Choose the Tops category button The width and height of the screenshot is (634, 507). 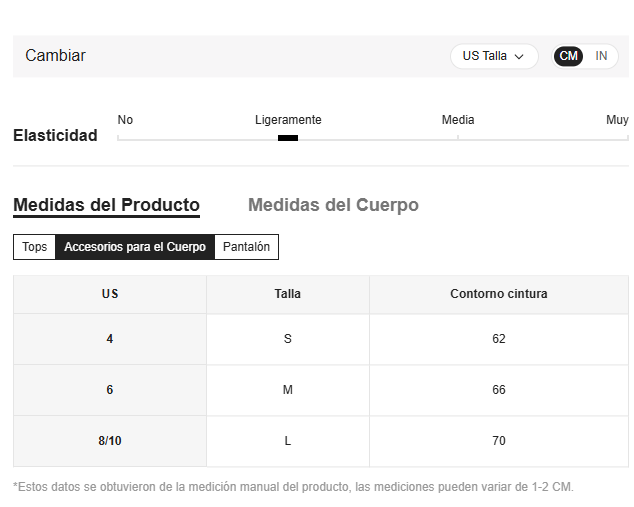(x=34, y=247)
